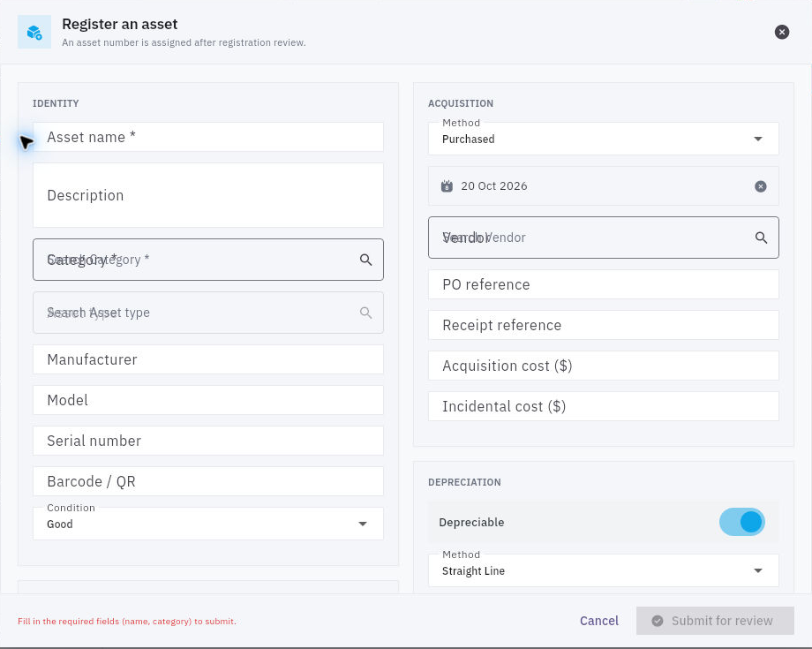Focus the Manufacturer field
Screen dimensions: 812x649
tap(208, 359)
